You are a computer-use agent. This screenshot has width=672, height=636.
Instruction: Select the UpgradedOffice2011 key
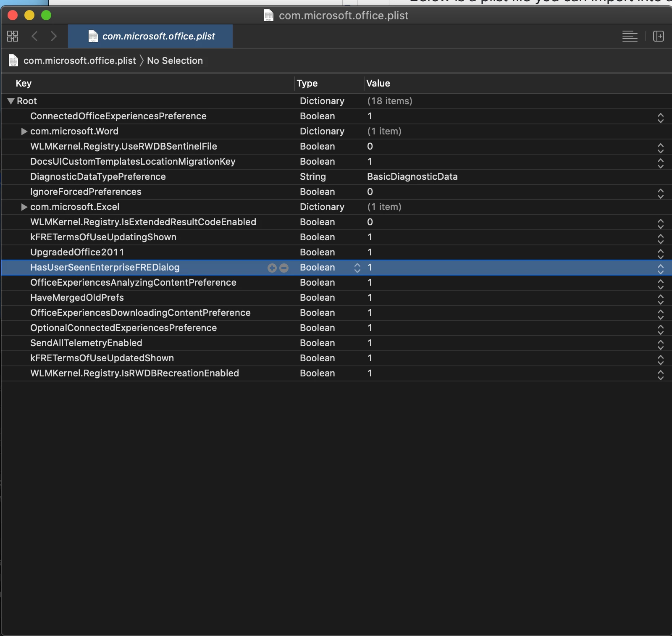pyautogui.click(x=77, y=252)
